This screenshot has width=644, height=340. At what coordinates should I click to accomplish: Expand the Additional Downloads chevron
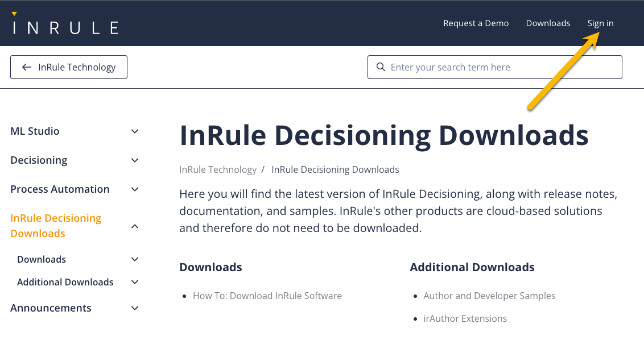pyautogui.click(x=135, y=282)
